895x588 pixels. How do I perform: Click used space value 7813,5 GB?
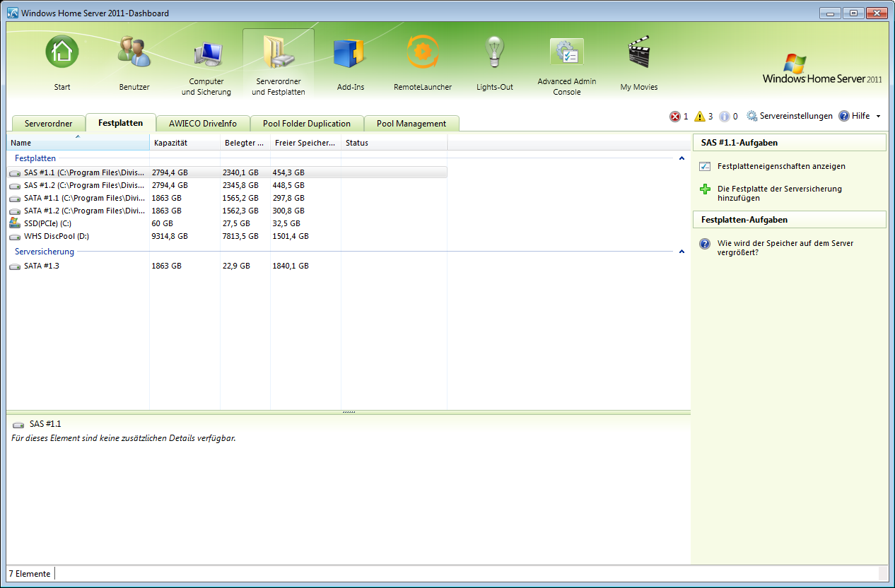pos(241,236)
